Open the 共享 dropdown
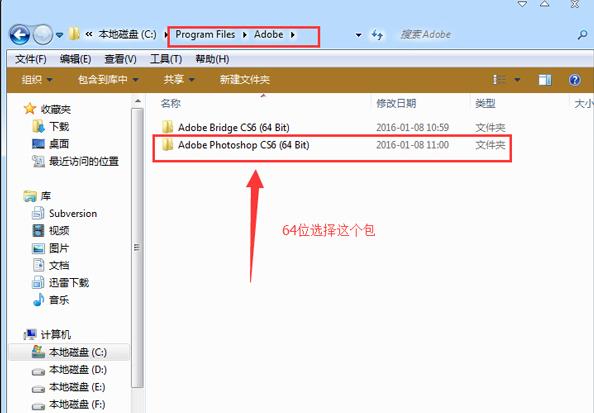 click(179, 80)
